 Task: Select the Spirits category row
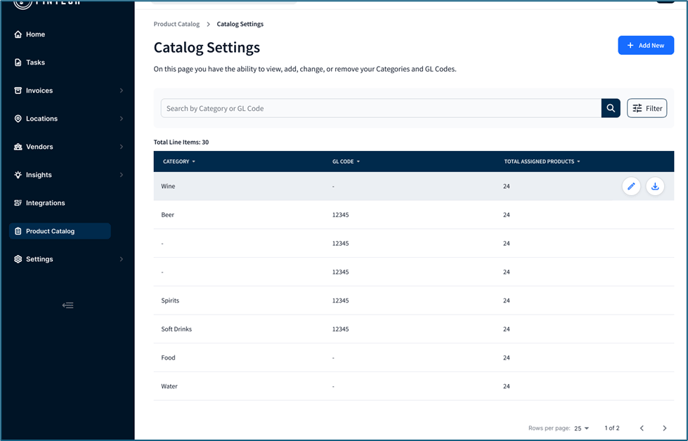[414, 300]
